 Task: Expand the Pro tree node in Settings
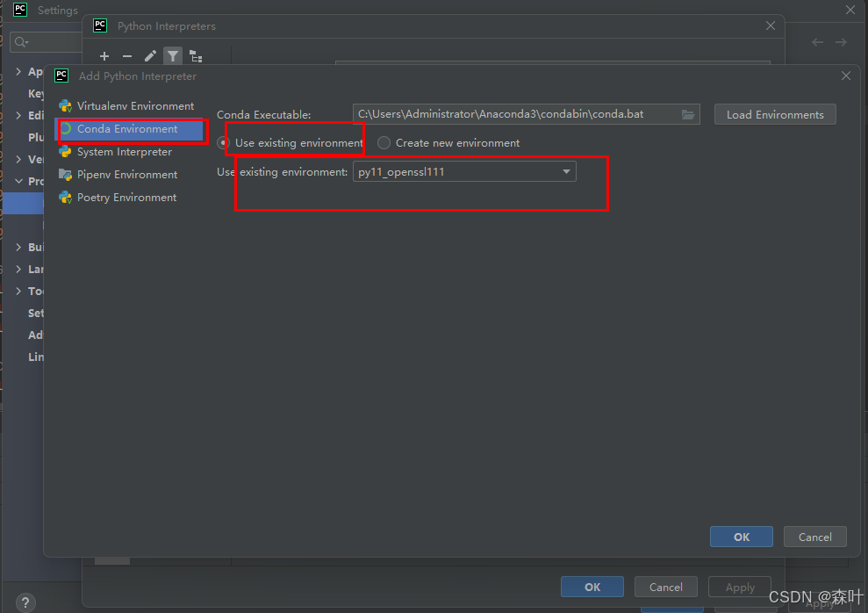coord(18,181)
